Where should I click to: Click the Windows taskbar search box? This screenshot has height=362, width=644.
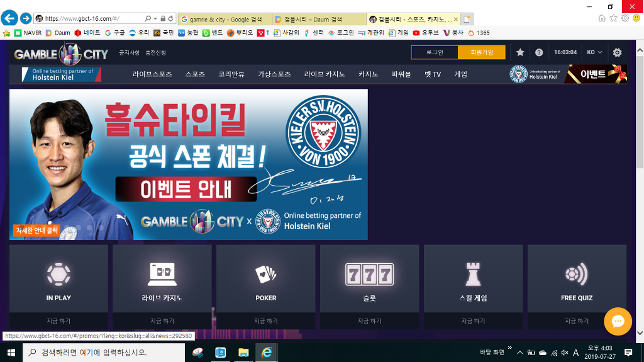click(104, 353)
